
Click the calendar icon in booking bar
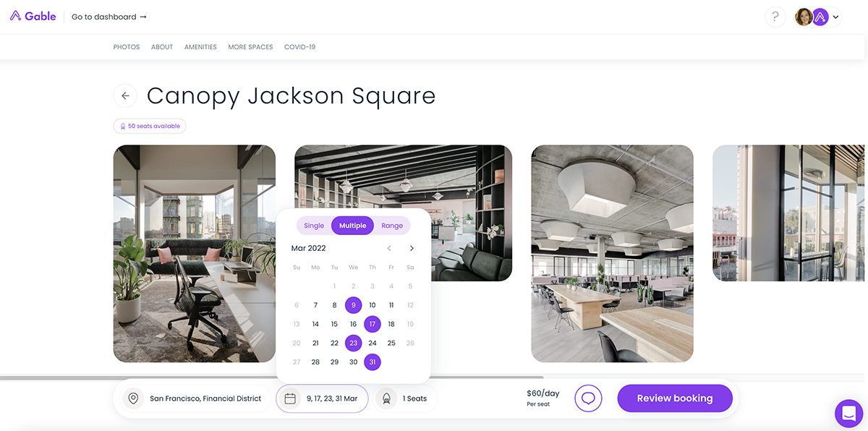[x=290, y=398]
